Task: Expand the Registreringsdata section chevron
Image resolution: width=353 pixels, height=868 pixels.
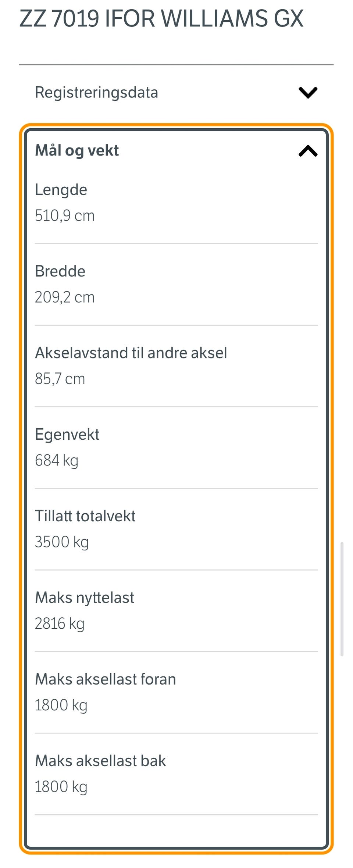Action: coord(308,92)
